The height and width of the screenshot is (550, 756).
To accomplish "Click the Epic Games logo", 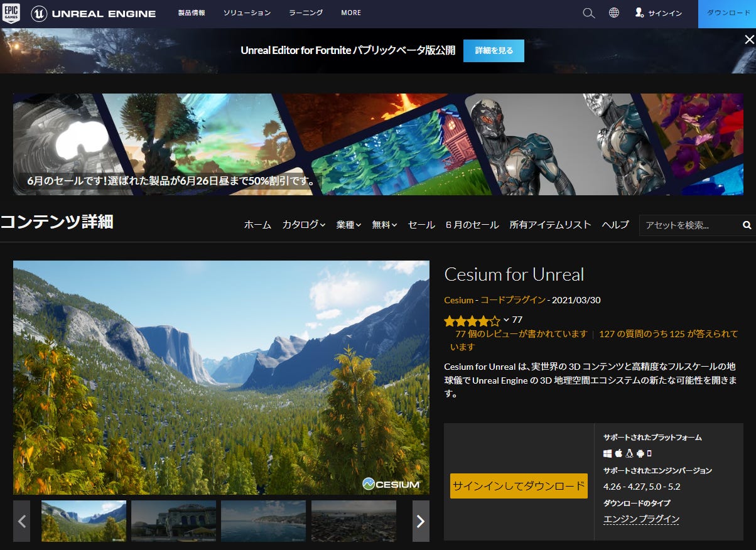I will (11, 13).
